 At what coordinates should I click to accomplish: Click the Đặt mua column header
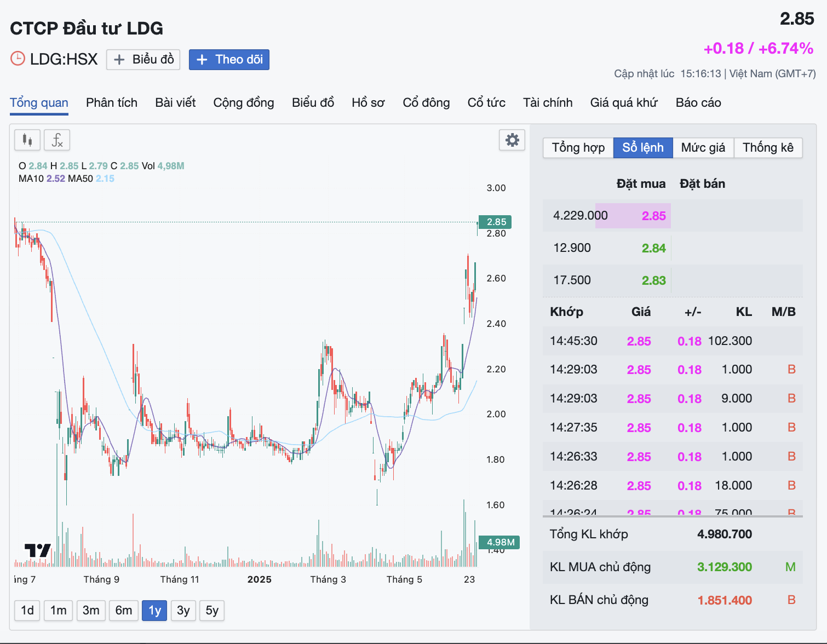point(641,184)
